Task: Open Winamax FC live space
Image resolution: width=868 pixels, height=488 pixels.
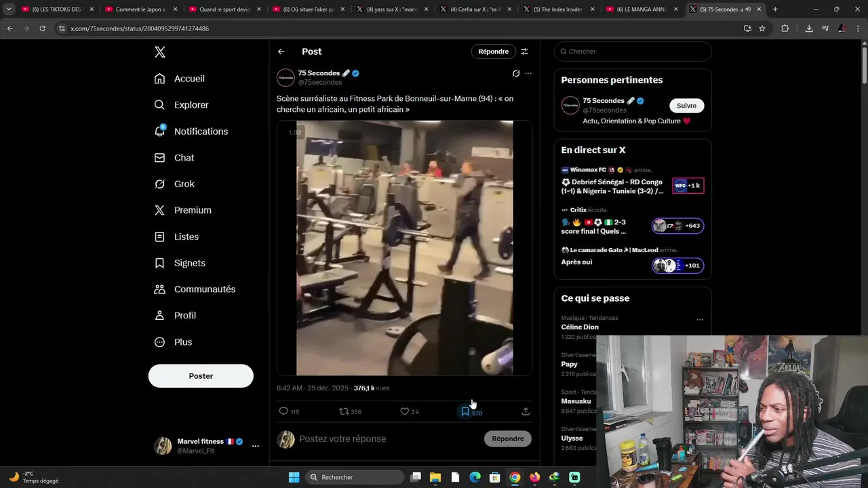Action: pos(633,180)
